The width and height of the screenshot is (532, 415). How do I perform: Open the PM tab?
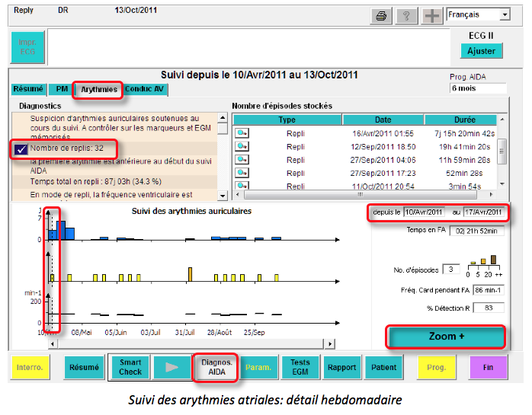(62, 89)
